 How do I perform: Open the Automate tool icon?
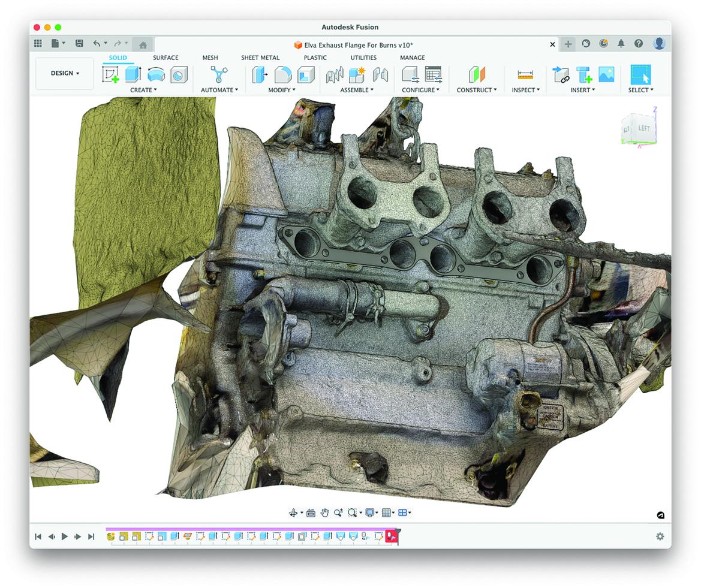tap(219, 74)
